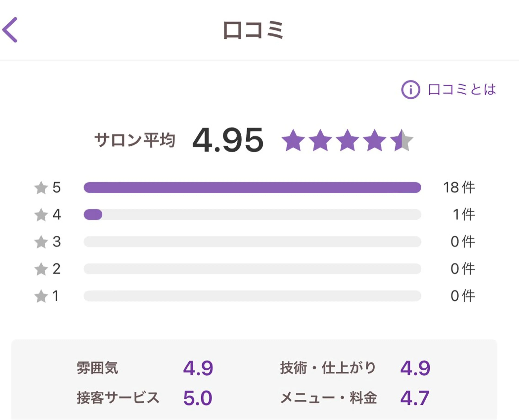Image resolution: width=519 pixels, height=420 pixels.
Task: Tap the 4.95 salon average score
Action: tap(228, 140)
